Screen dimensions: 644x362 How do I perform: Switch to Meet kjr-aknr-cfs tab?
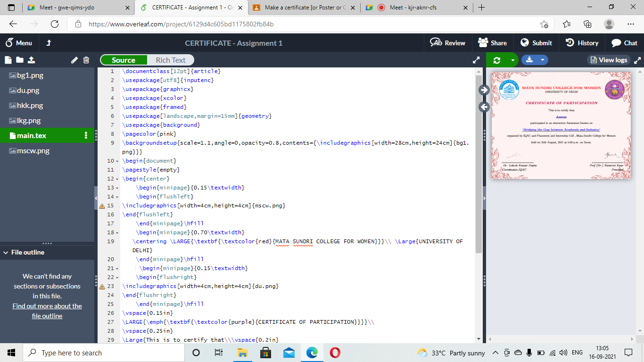417,8
